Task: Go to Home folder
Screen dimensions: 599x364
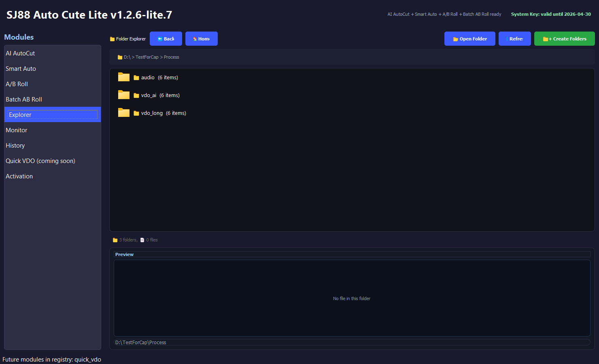Action: tap(202, 39)
